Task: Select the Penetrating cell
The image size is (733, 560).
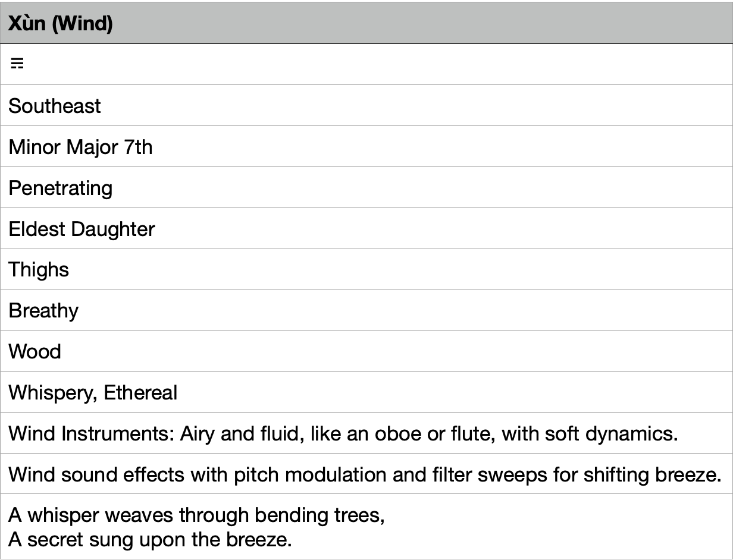Action: tap(60, 188)
